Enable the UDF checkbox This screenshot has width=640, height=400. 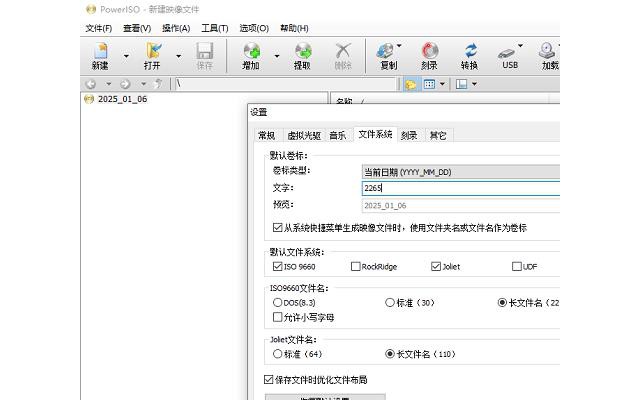[x=516, y=267]
